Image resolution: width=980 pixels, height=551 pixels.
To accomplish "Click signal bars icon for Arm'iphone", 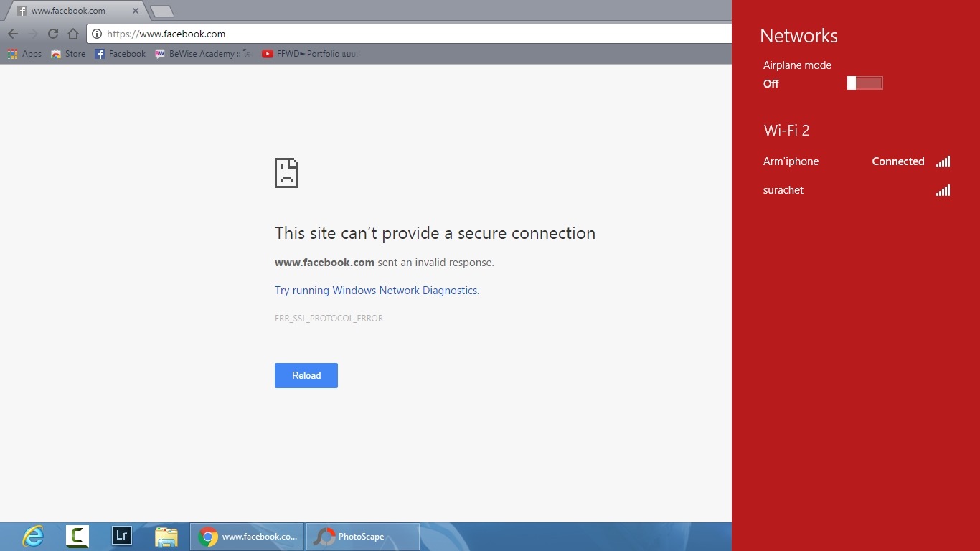I will pos(943,161).
